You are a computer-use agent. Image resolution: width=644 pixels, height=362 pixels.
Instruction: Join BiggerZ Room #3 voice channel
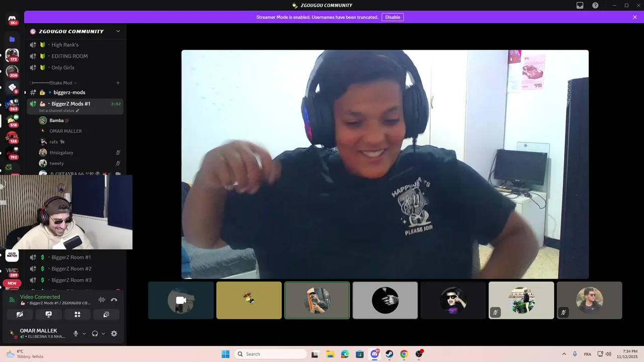pyautogui.click(x=75, y=280)
